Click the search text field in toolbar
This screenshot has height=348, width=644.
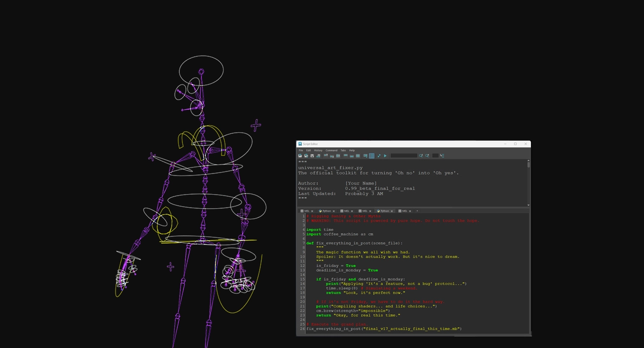pos(404,156)
